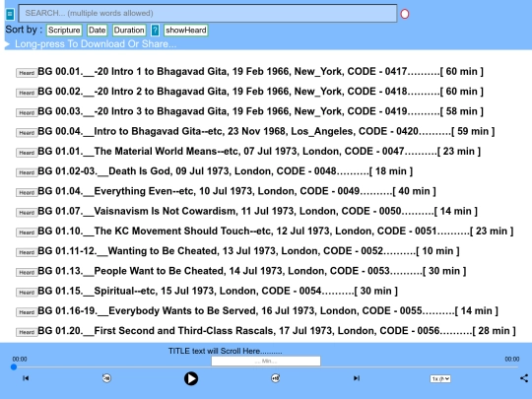Play BG 01.04 Everything Even lecture
The height and width of the screenshot is (399, 532).
click(236, 191)
